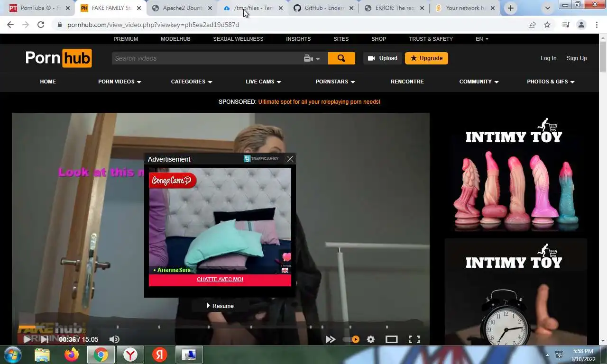Click the Sign Up link
This screenshot has width=607, height=364.
click(577, 58)
